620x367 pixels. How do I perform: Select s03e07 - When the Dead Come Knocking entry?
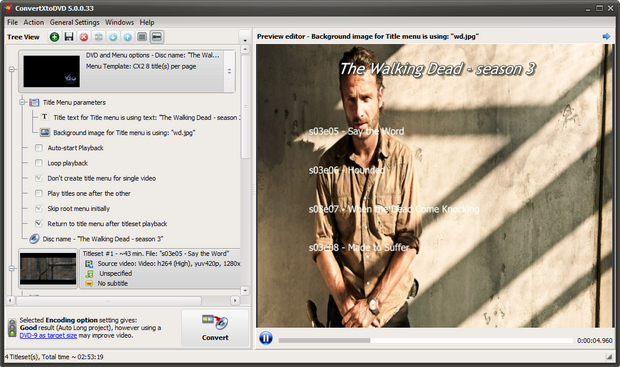click(x=394, y=209)
